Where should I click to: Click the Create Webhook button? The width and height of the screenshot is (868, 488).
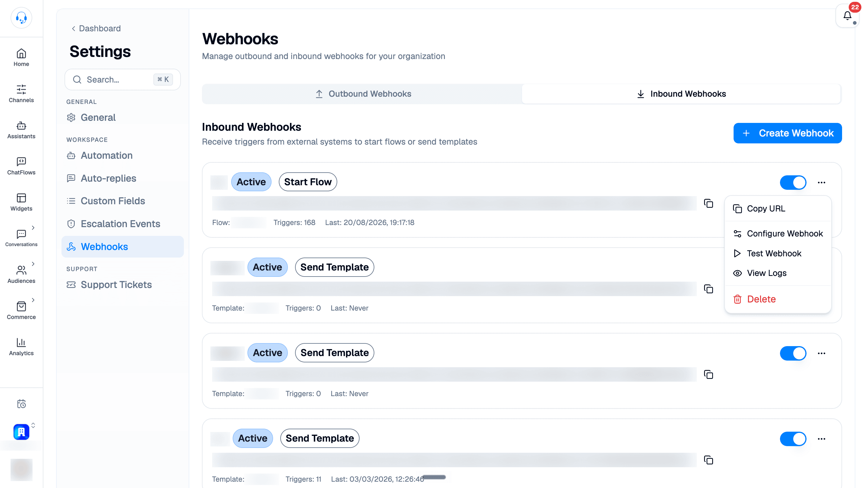pos(788,133)
